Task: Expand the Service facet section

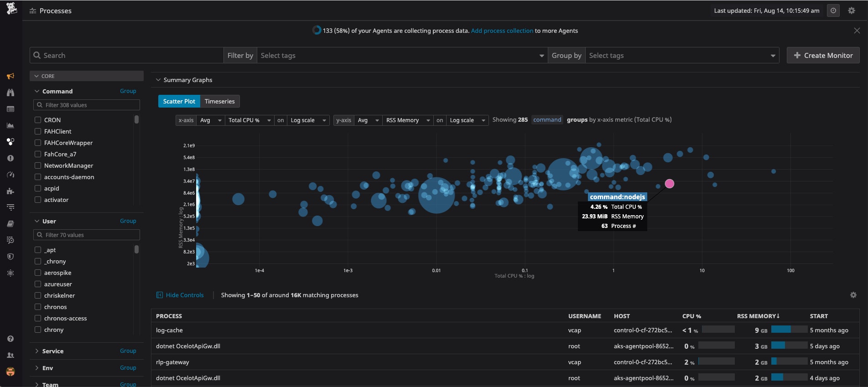Action: point(52,351)
